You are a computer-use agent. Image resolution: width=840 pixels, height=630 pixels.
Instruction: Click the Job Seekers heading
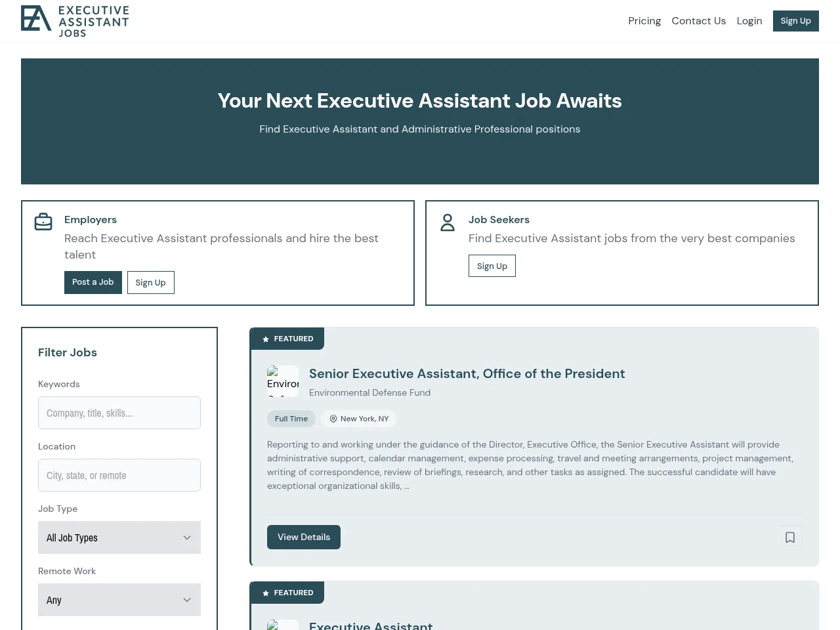tap(499, 220)
